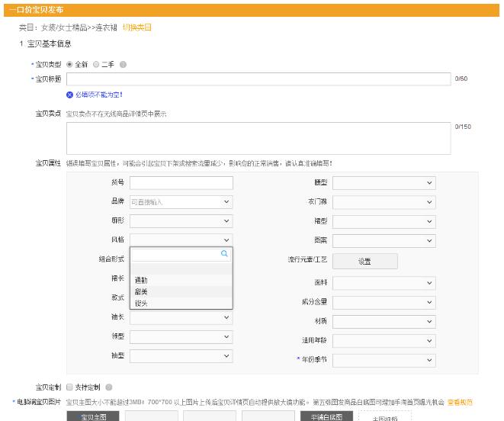
Task: Focus the 货号 text field
Action: (181, 183)
